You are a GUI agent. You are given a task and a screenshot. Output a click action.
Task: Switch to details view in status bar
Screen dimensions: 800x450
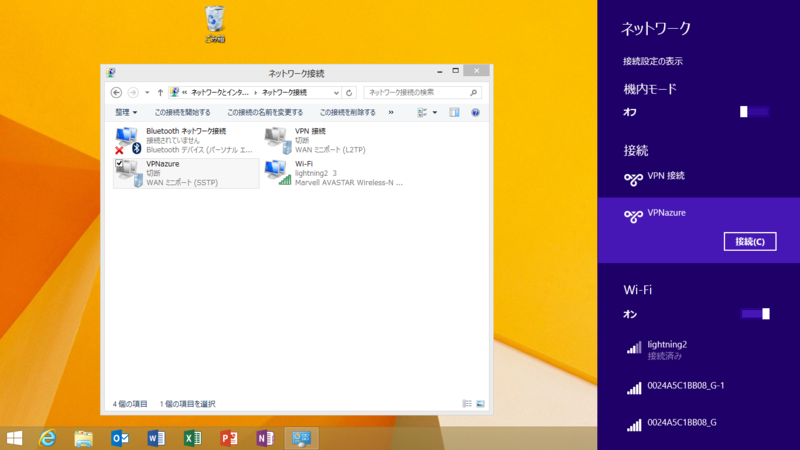point(467,404)
